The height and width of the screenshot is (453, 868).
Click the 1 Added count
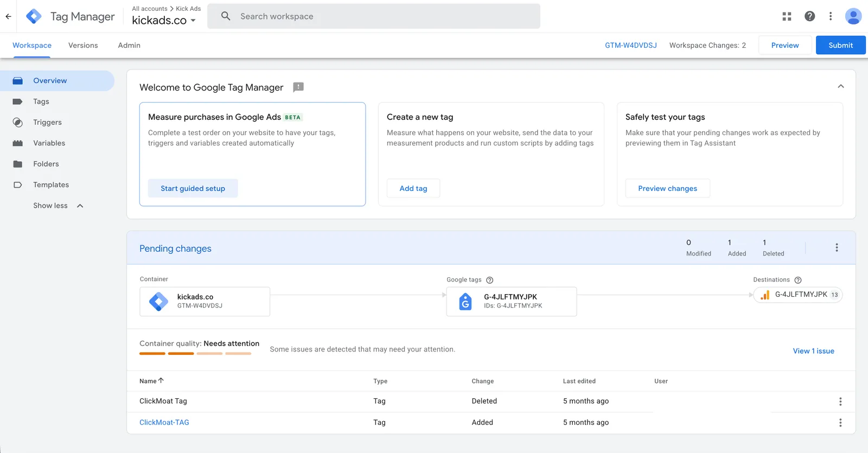pyautogui.click(x=737, y=247)
